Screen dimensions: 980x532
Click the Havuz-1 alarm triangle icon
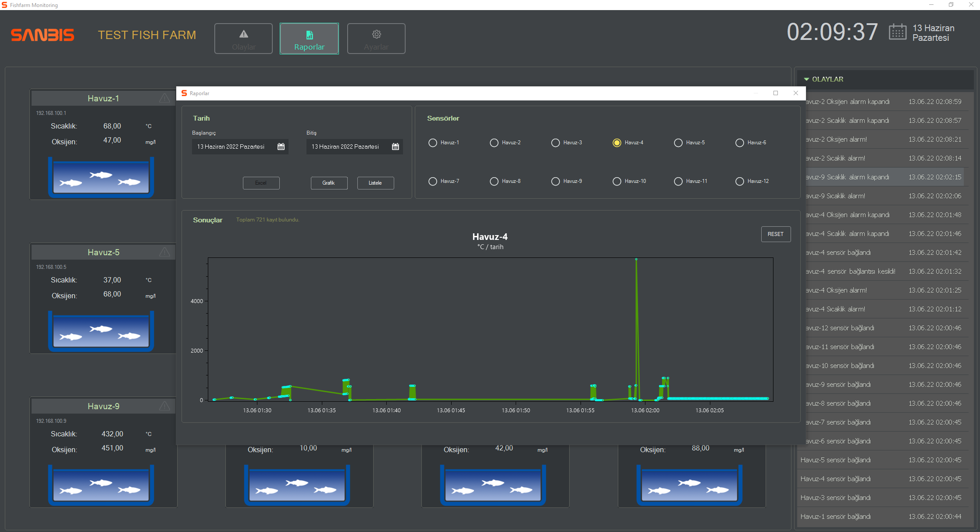pos(164,98)
